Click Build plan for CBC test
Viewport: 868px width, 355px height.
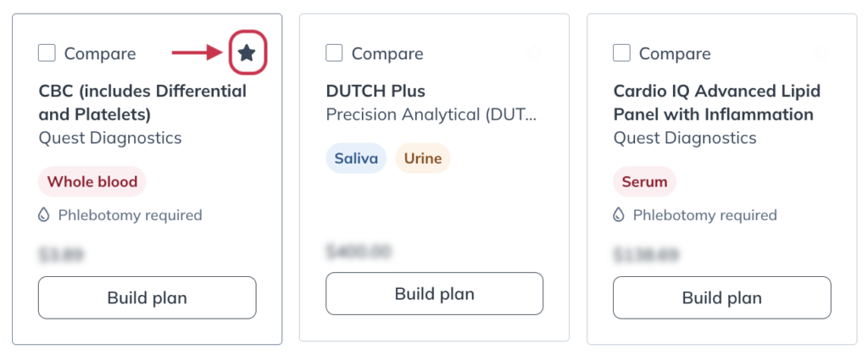click(x=147, y=298)
